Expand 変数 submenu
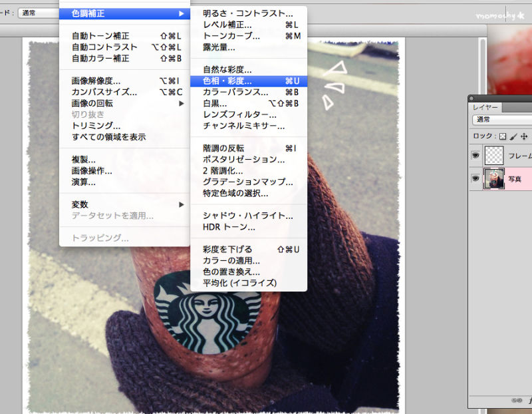Image resolution: width=532 pixels, height=414 pixels. (x=124, y=204)
